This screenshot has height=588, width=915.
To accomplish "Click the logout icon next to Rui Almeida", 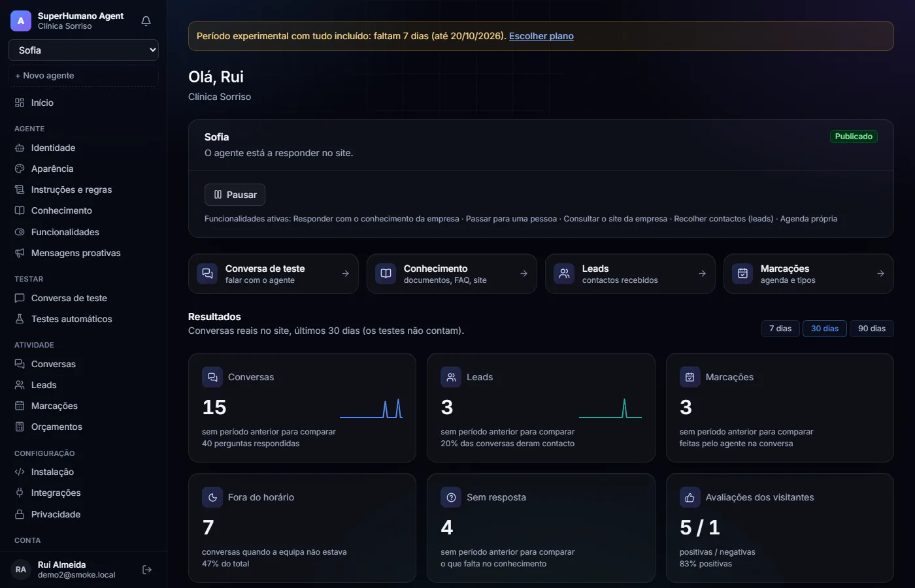I will tap(147, 570).
